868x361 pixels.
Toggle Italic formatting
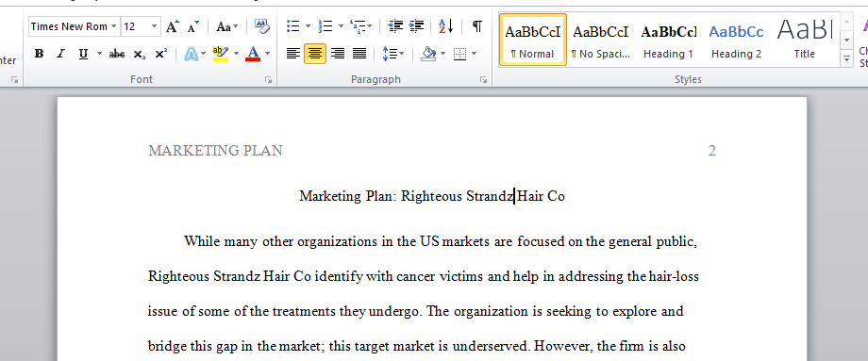(x=61, y=54)
